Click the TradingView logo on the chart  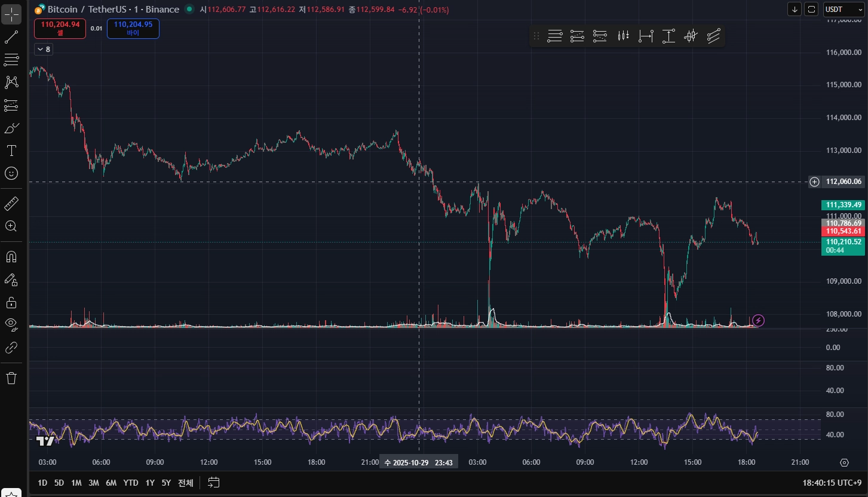click(45, 441)
